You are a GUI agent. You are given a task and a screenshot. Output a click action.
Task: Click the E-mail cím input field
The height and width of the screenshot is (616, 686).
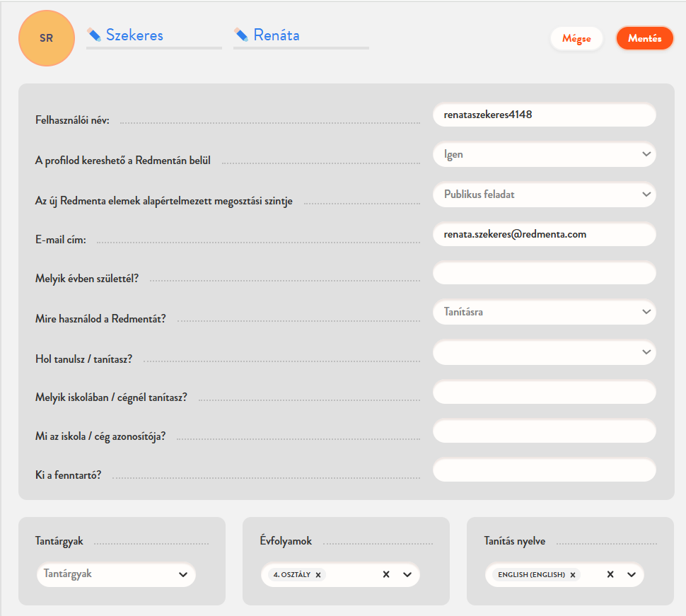click(544, 234)
